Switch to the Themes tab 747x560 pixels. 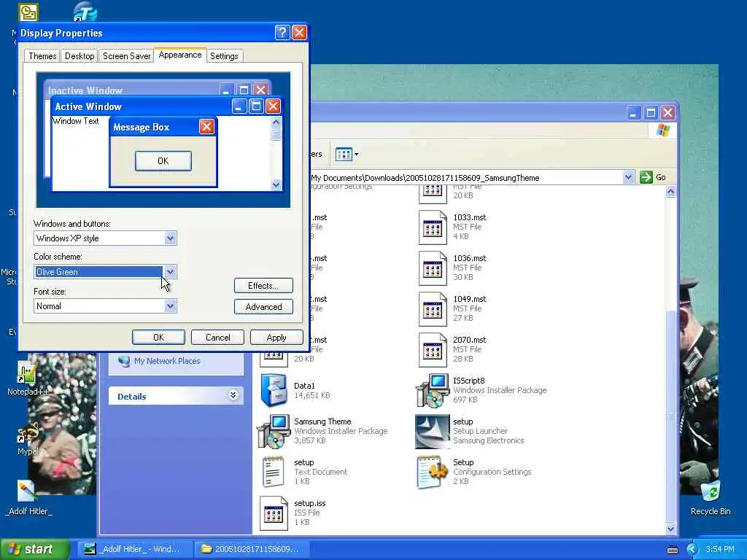42,56
